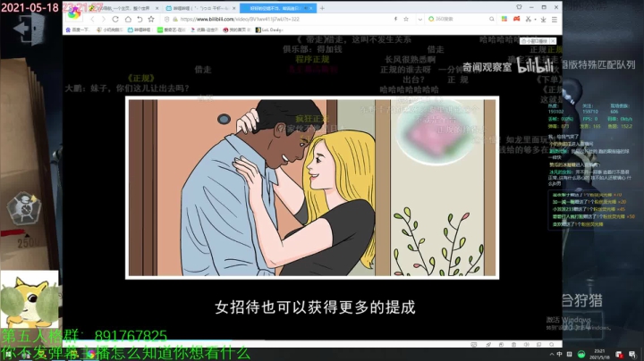Open the third bookmark with blue TV icon
644x361 pixels.
pyautogui.click(x=140, y=30)
